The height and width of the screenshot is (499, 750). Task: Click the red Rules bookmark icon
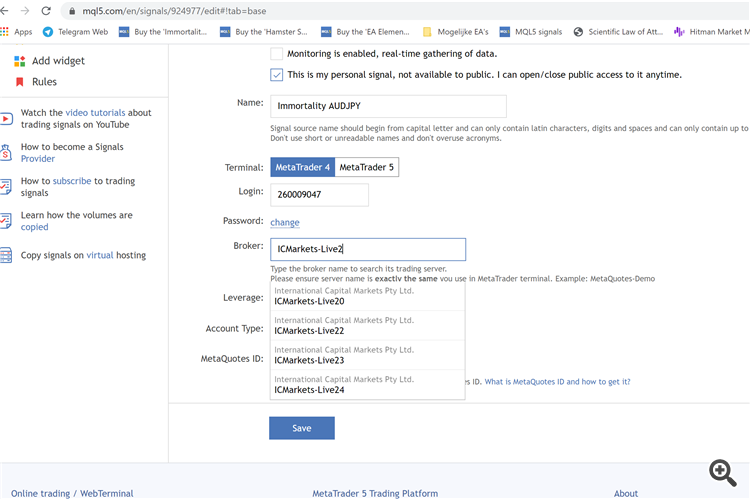click(x=20, y=82)
